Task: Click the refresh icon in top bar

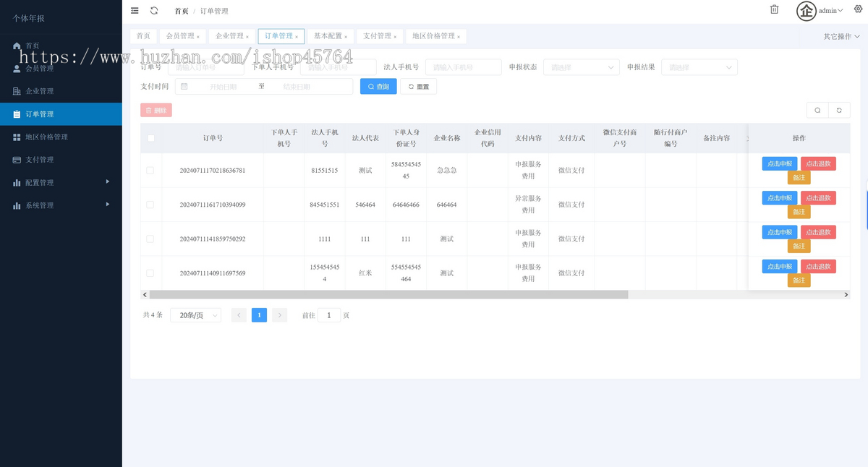Action: (x=154, y=11)
